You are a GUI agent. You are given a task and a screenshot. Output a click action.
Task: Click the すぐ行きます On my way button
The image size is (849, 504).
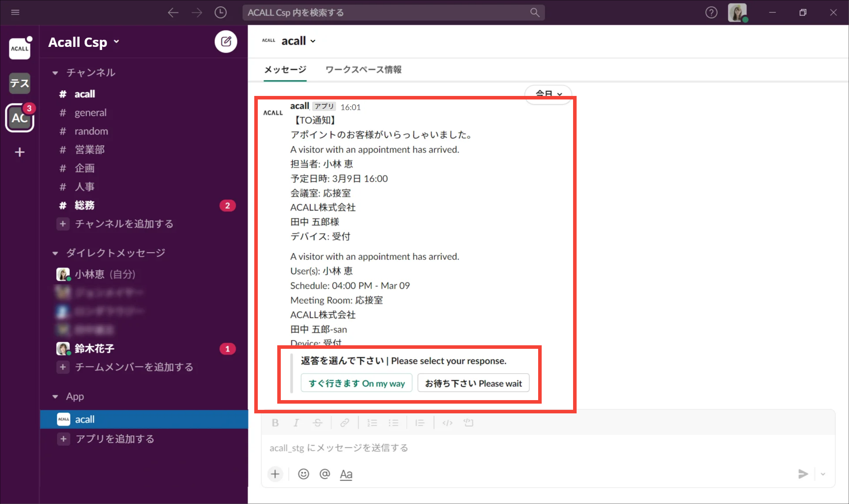(x=356, y=383)
